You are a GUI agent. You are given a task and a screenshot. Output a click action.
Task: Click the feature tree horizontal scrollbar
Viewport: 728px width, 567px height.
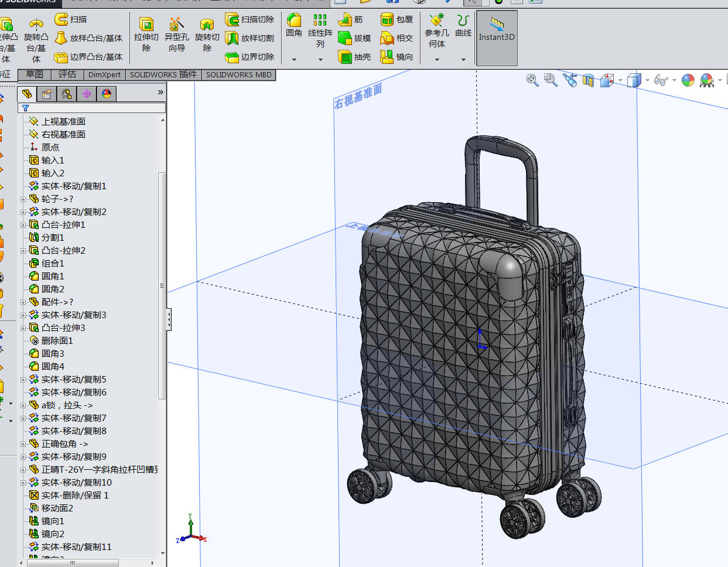(73, 563)
